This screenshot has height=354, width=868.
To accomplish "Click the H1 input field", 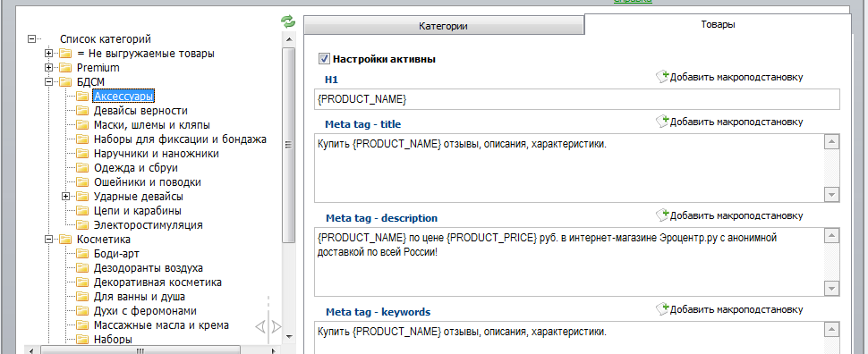I will [x=577, y=99].
